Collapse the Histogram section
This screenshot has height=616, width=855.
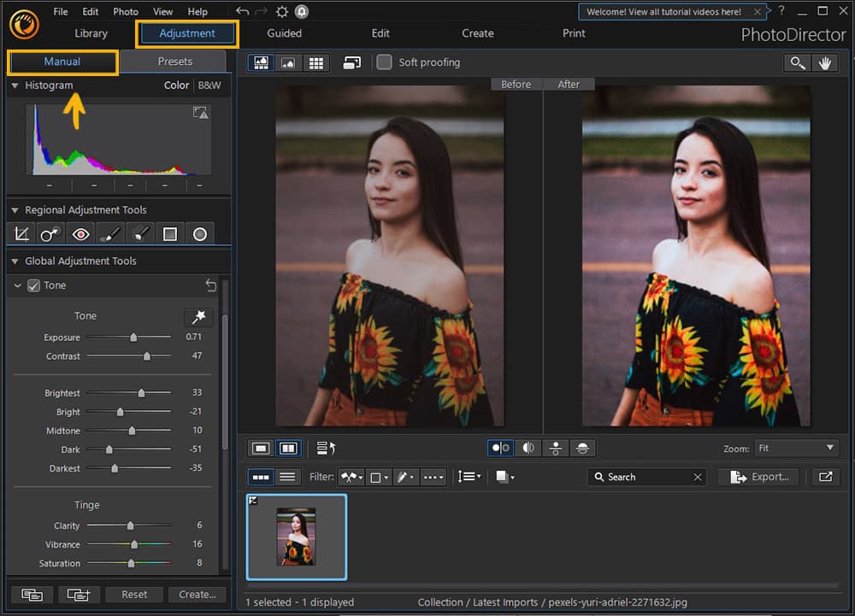point(15,85)
